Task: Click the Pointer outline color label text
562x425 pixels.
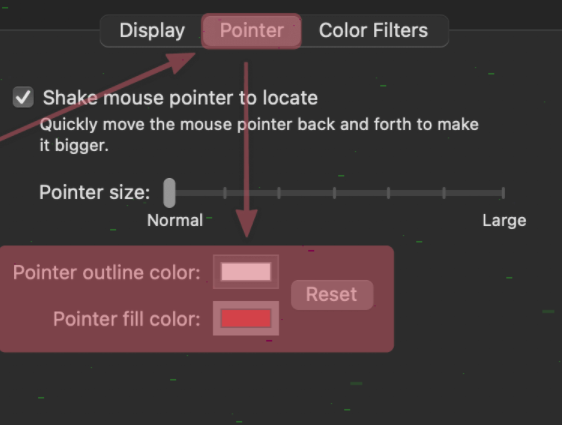Action: (107, 272)
